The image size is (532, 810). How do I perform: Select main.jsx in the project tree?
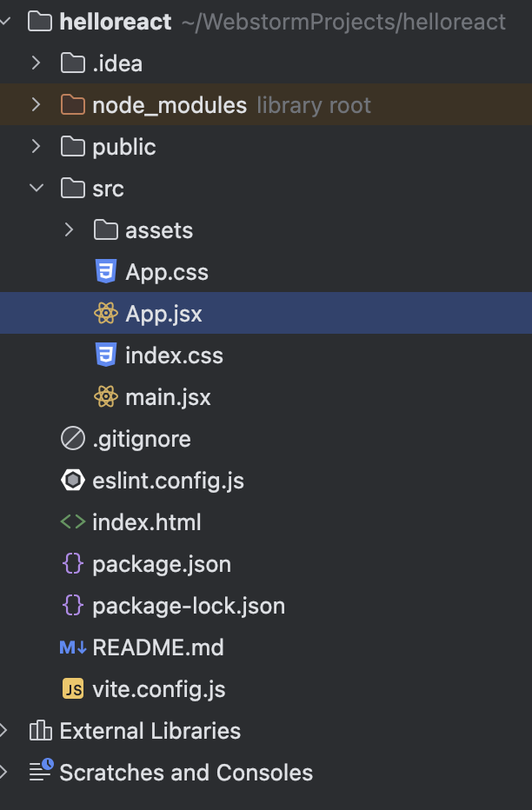point(266,397)
